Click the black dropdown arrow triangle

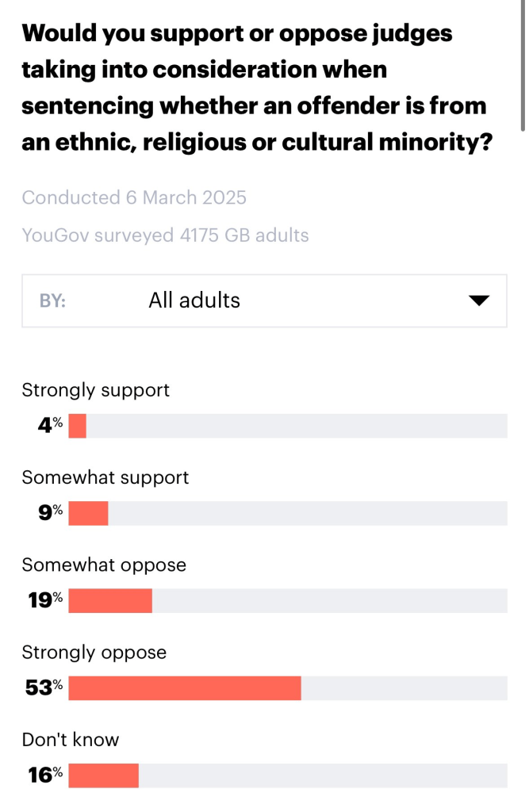tap(478, 301)
